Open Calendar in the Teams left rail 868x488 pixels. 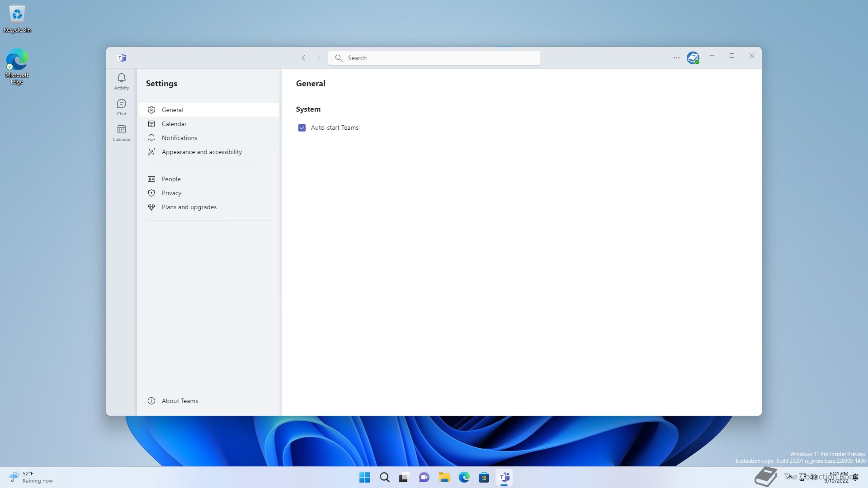click(x=121, y=133)
